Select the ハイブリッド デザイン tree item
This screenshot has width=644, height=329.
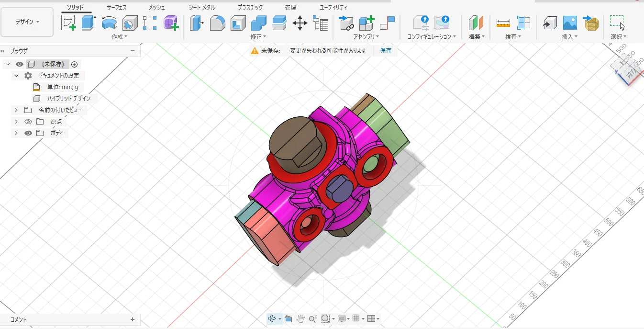(68, 99)
